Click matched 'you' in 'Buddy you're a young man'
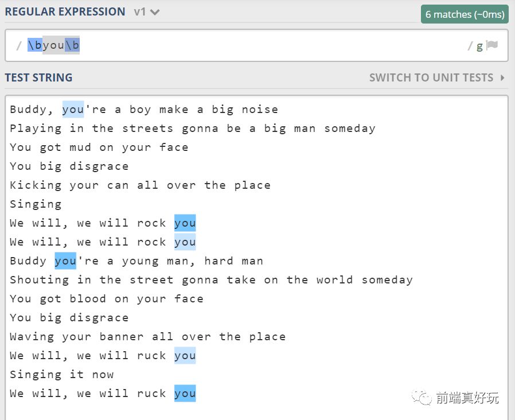This screenshot has width=515, height=420. (x=65, y=261)
